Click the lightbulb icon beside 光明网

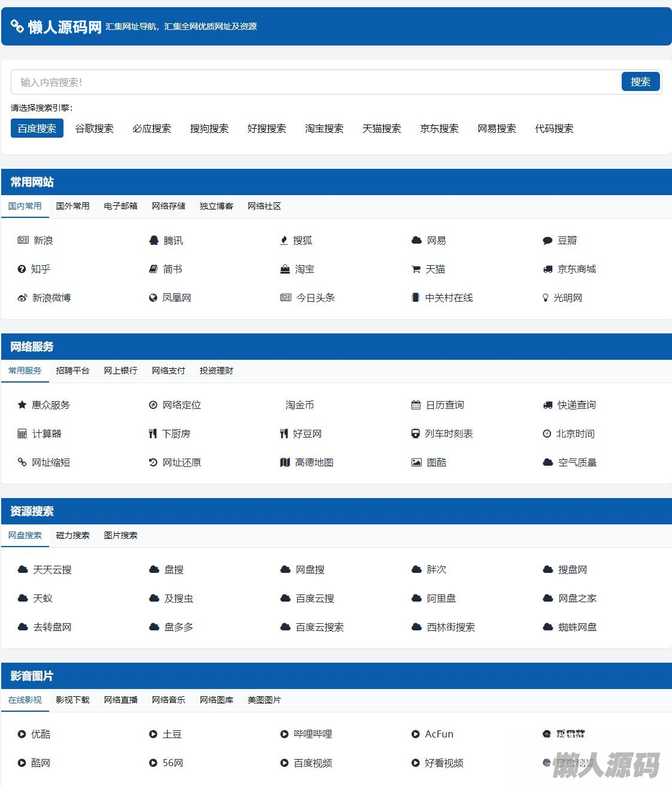point(545,298)
